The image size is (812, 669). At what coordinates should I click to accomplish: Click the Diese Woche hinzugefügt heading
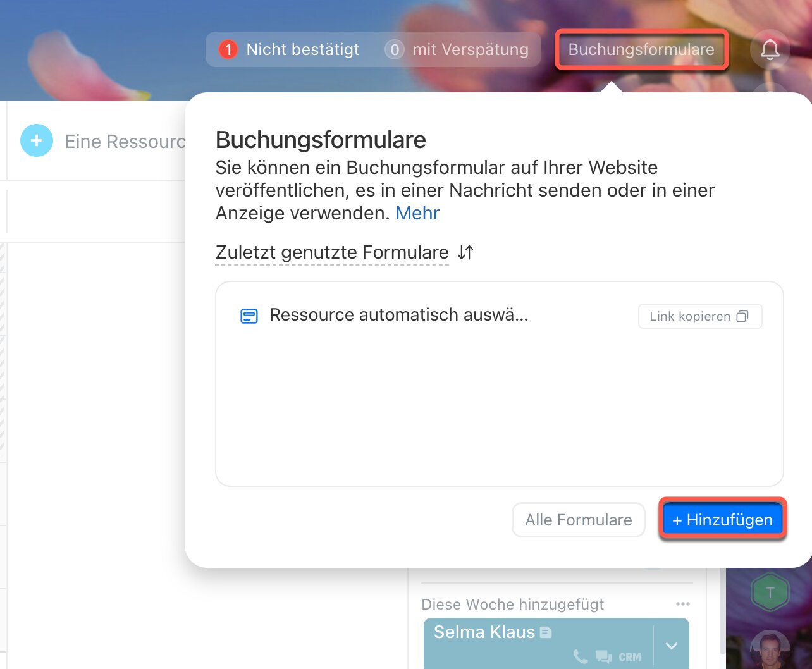[x=513, y=605]
